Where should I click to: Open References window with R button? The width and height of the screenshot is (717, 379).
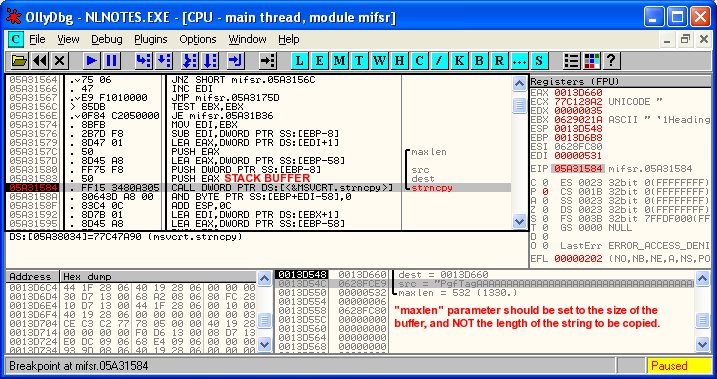coord(499,60)
